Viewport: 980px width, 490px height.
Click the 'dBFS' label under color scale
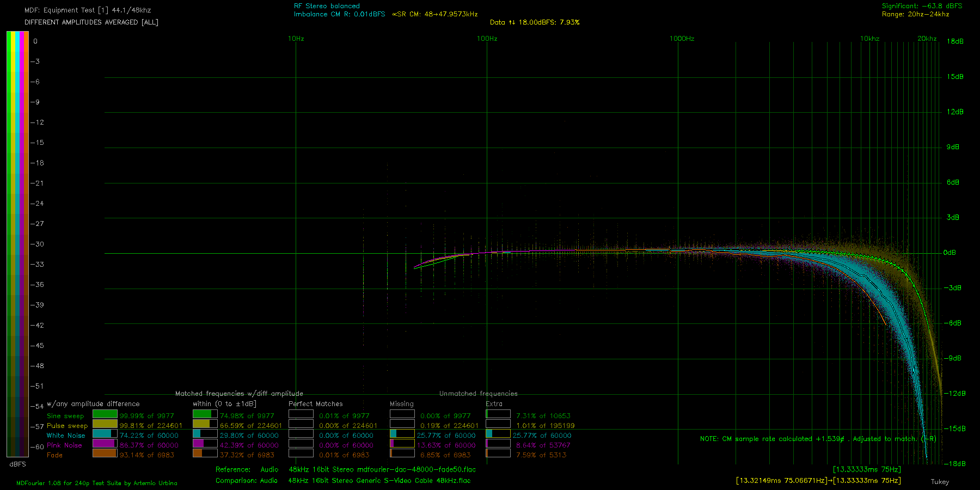pos(17,464)
